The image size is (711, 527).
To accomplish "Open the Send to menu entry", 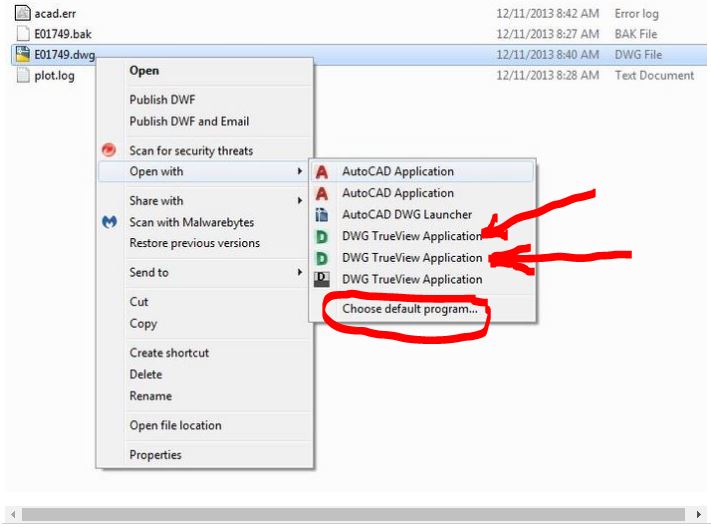I will [149, 272].
